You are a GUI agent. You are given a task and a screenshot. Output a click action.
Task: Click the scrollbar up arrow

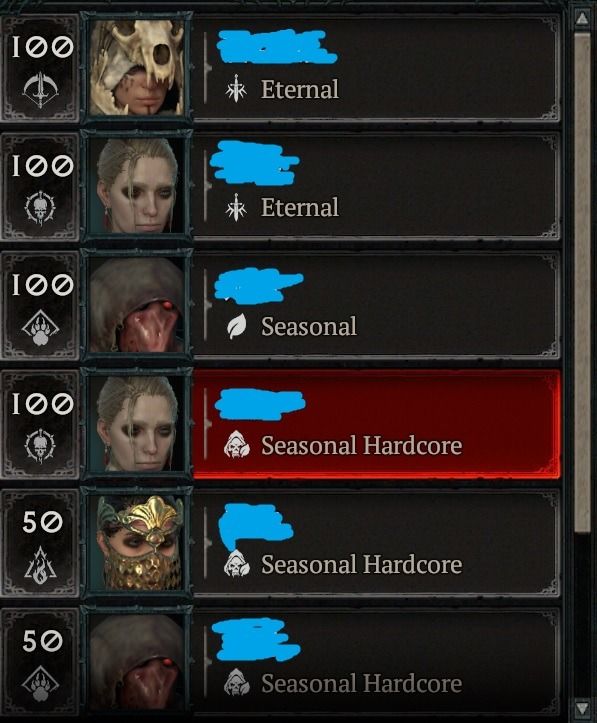coord(582,18)
